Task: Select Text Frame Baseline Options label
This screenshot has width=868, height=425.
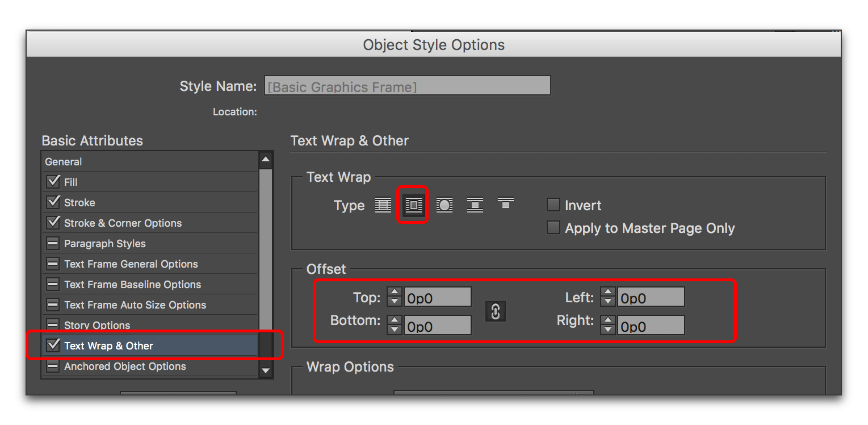Action: point(132,285)
